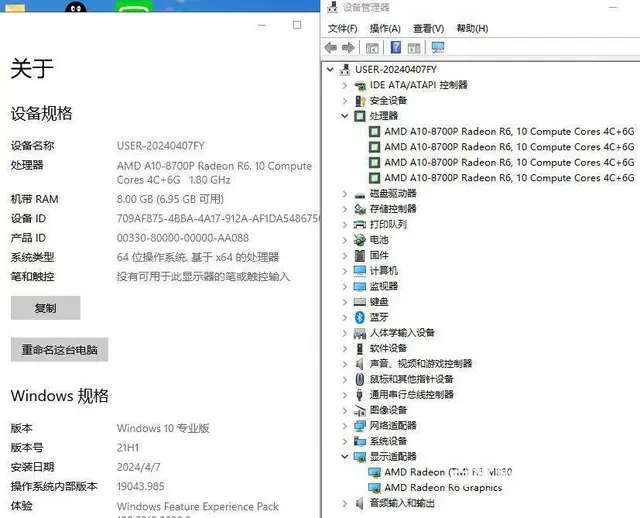Select the human interface devices icon

[360, 333]
